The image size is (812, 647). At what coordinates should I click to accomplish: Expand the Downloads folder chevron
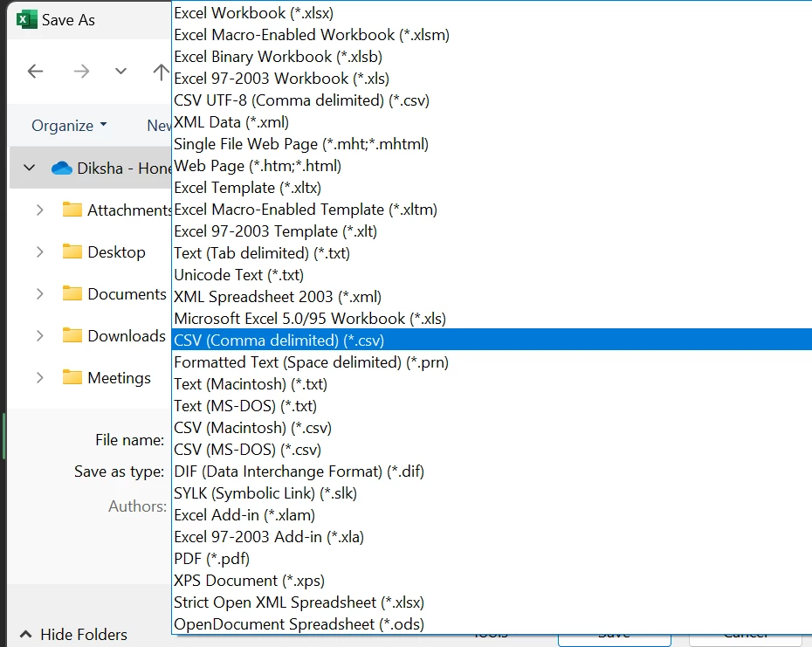click(x=40, y=335)
